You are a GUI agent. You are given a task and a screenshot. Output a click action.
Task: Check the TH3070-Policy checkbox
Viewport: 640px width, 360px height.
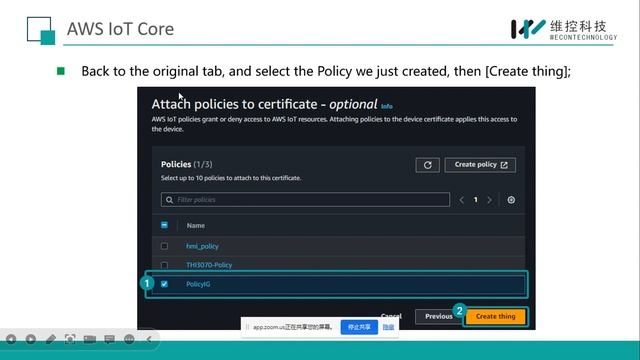(164, 265)
